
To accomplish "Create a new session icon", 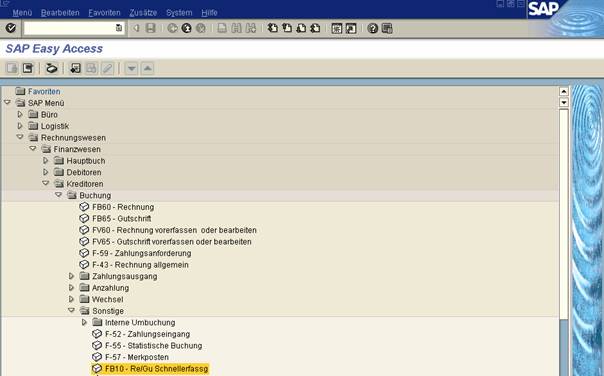I will [337, 28].
